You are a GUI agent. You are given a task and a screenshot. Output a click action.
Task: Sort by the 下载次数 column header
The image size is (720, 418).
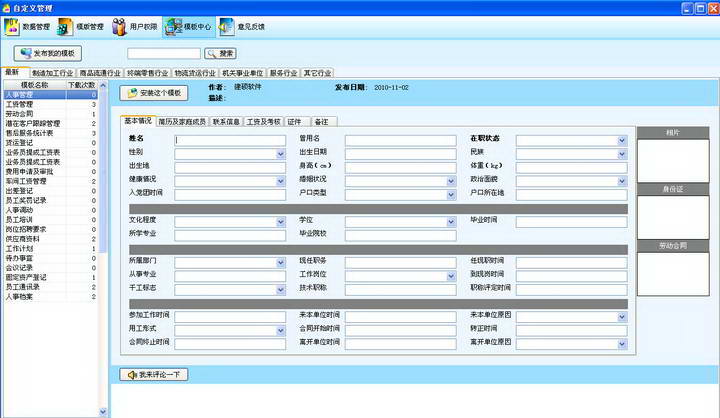click(x=82, y=85)
